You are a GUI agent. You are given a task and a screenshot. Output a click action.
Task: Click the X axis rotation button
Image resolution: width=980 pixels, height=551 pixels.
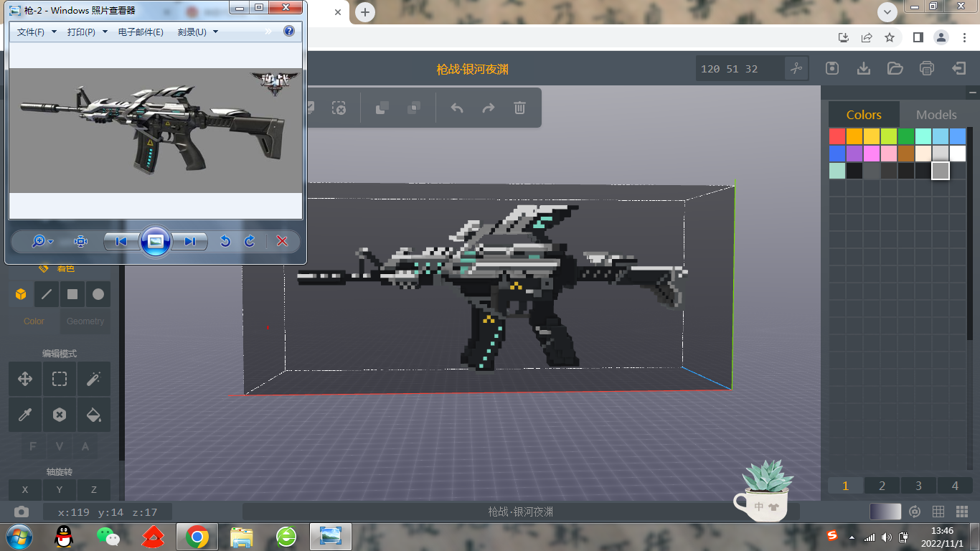(x=25, y=489)
